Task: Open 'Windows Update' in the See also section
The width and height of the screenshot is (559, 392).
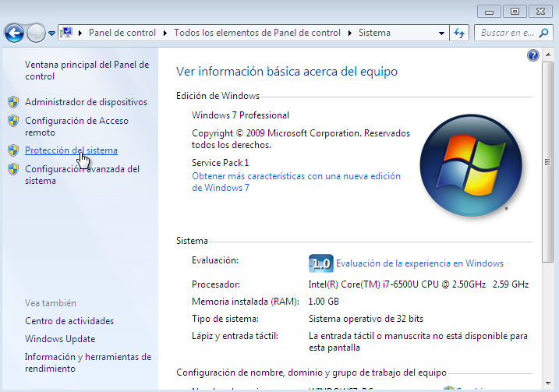Action: click(x=60, y=339)
